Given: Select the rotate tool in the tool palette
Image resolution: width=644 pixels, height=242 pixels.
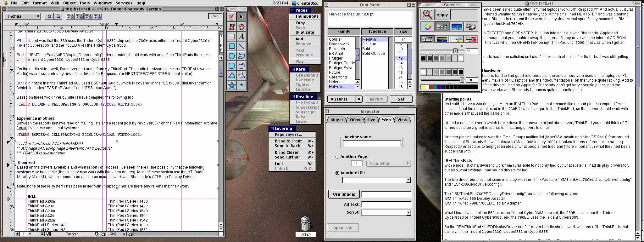Looking at the screenshot, I should (241, 27).
